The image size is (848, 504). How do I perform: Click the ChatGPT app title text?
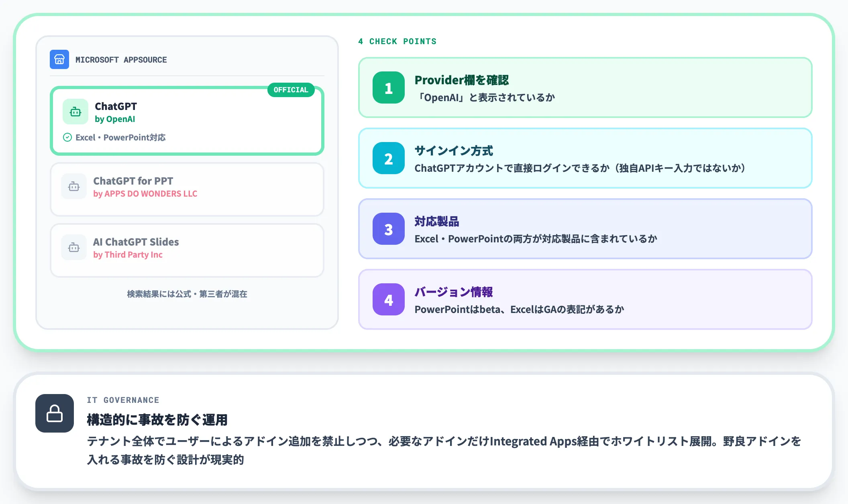[116, 106]
